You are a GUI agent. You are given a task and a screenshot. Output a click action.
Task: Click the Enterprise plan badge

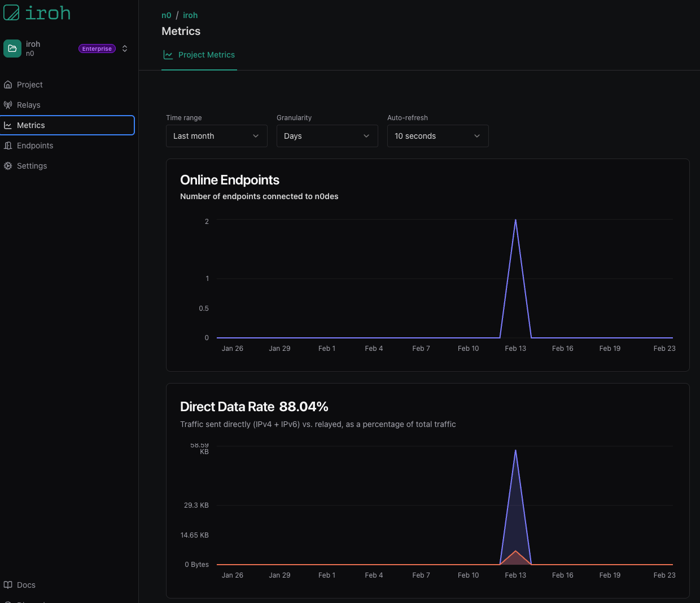(x=97, y=49)
